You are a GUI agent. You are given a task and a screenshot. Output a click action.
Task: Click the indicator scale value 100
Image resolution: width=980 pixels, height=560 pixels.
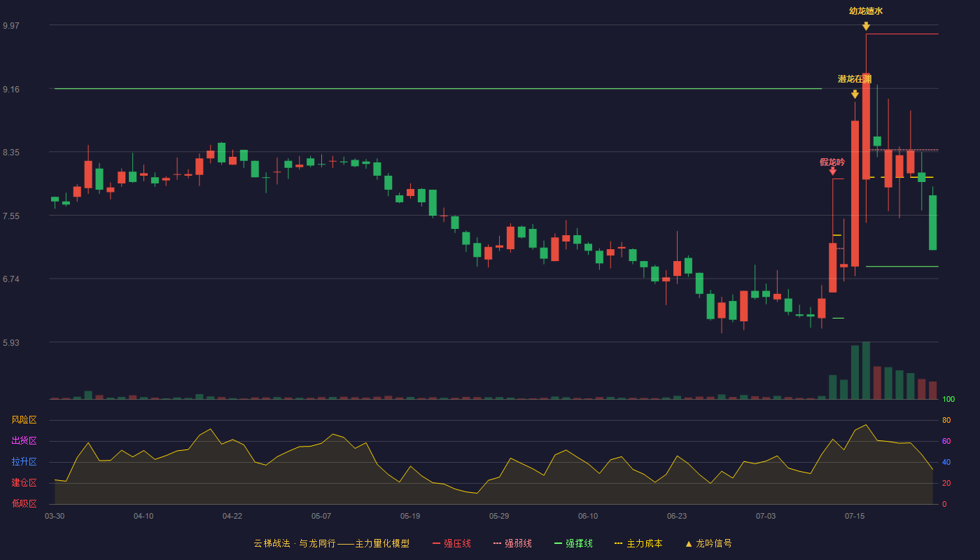[x=948, y=399]
